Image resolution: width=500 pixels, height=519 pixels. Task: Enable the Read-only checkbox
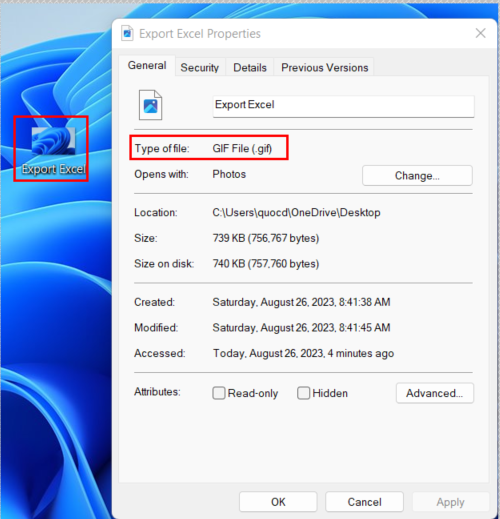219,393
